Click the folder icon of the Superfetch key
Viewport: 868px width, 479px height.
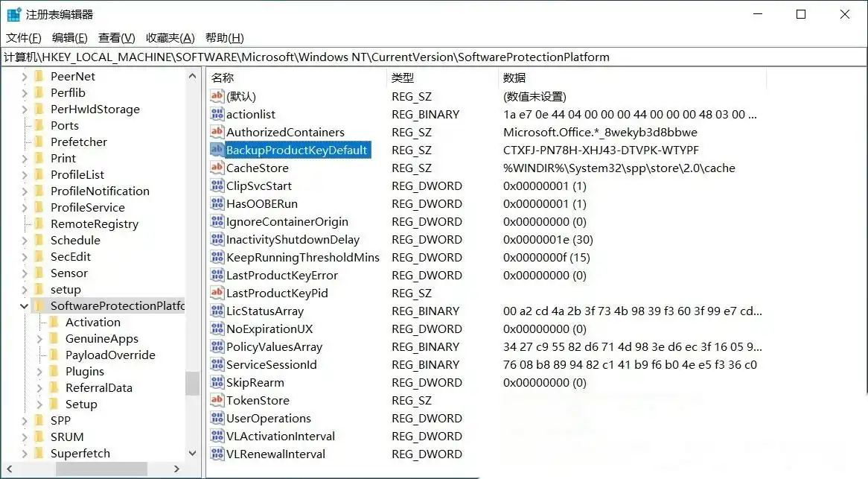[x=39, y=453]
